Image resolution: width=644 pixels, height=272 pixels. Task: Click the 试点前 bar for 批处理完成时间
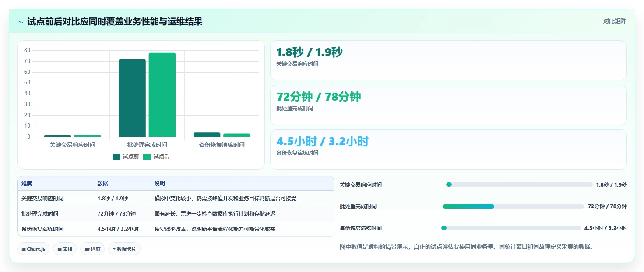[132, 98]
